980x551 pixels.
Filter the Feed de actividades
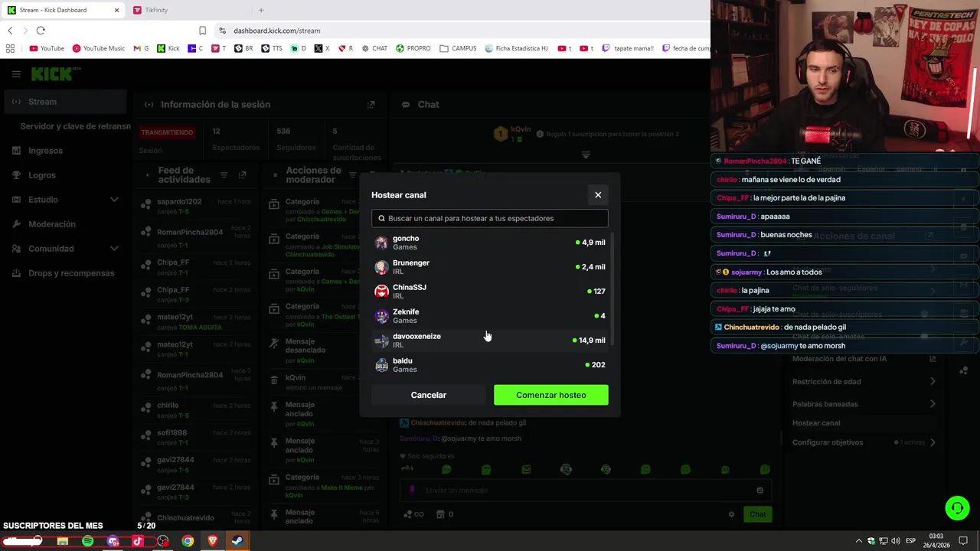(224, 175)
